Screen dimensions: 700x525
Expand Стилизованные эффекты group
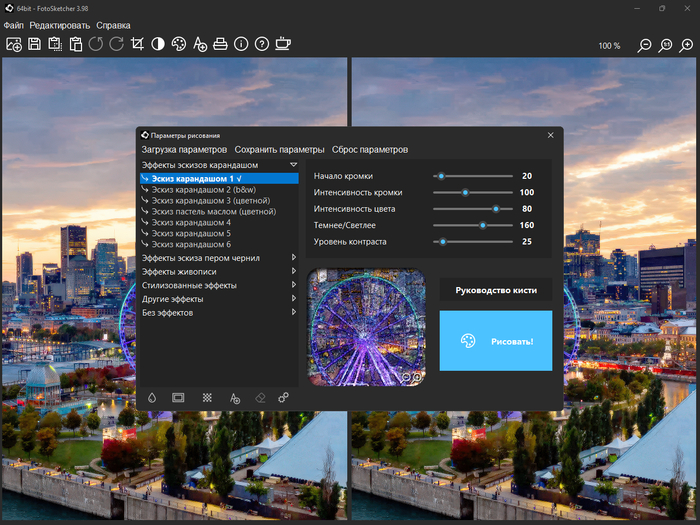(189, 285)
